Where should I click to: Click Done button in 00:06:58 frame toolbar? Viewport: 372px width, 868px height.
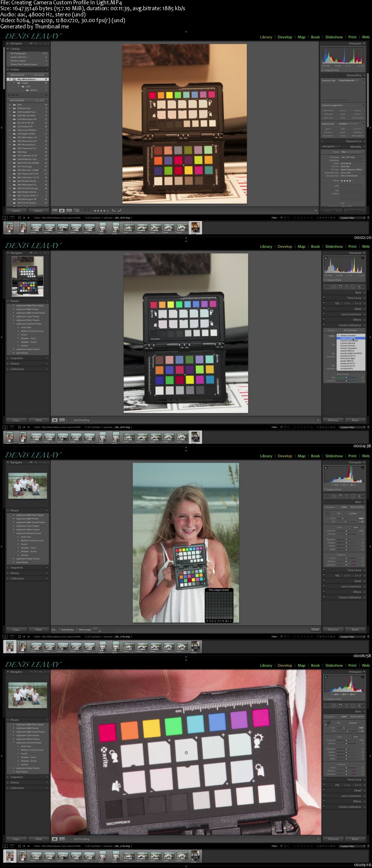click(x=315, y=629)
